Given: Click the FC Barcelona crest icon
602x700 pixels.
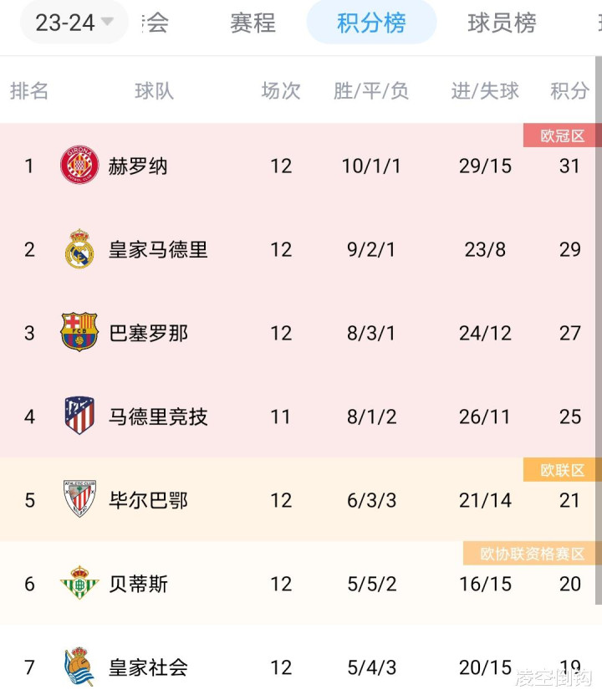Looking at the screenshot, I should click(x=79, y=332).
